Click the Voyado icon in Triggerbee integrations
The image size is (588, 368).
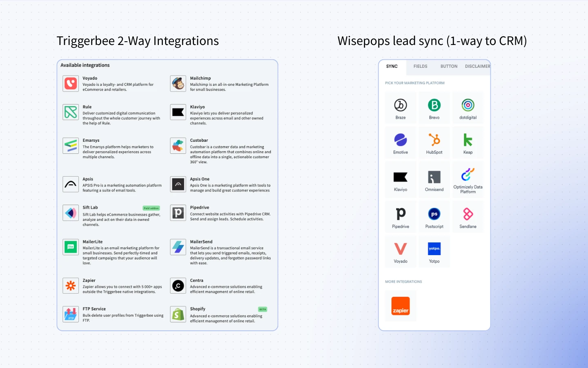71,83
